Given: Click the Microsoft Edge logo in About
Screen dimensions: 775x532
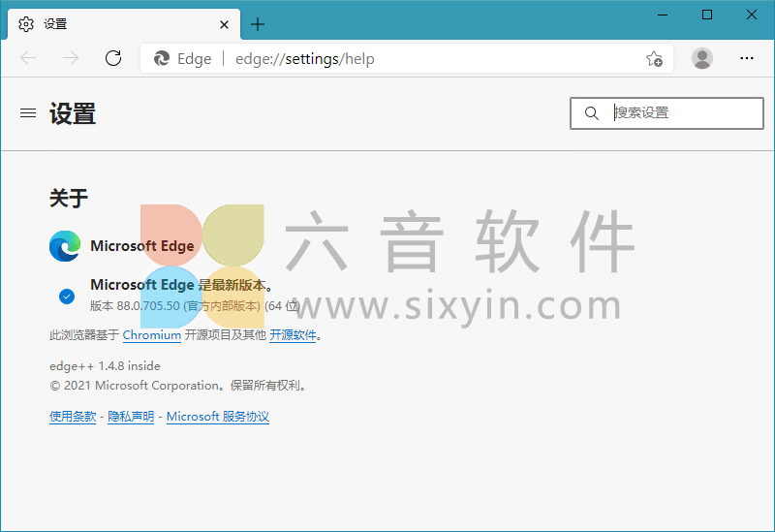Looking at the screenshot, I should point(65,246).
